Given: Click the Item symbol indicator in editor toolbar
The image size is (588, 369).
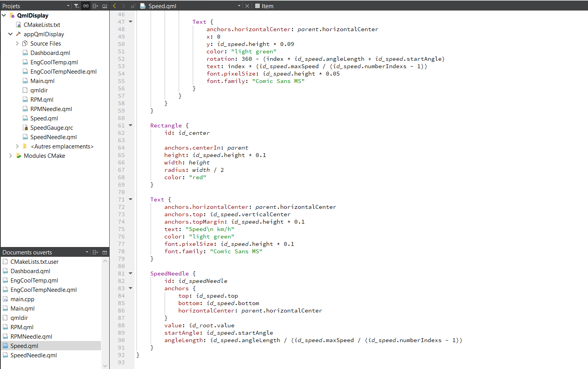Looking at the screenshot, I should [264, 6].
